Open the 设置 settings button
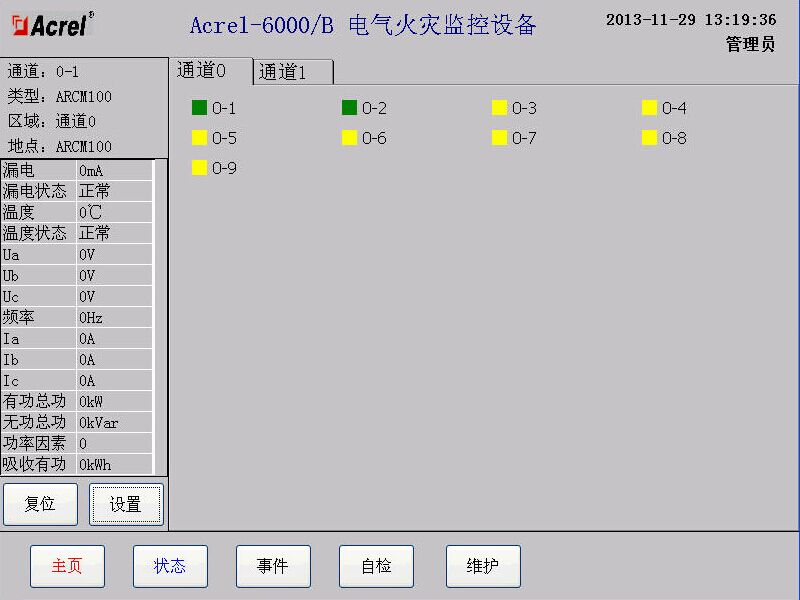This screenshot has width=800, height=600. click(x=125, y=505)
